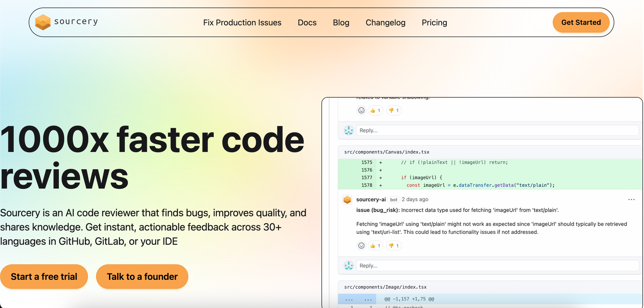Screen dimensions: 644x308
Task: View the Pricing page
Action: (434, 23)
